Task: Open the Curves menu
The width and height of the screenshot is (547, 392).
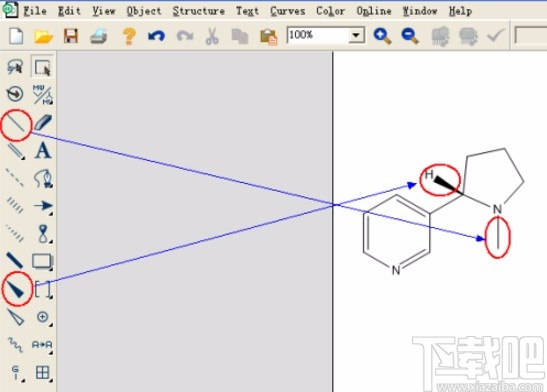Action: click(x=287, y=11)
